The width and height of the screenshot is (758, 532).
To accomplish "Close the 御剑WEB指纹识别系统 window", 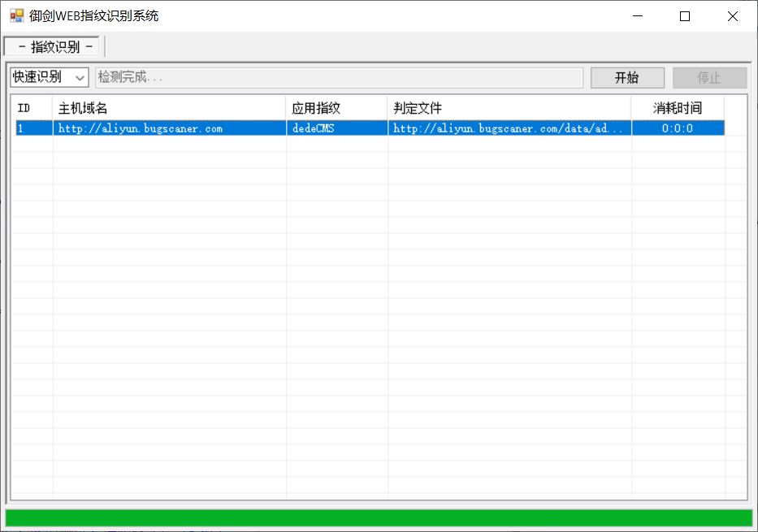I will tap(732, 16).
